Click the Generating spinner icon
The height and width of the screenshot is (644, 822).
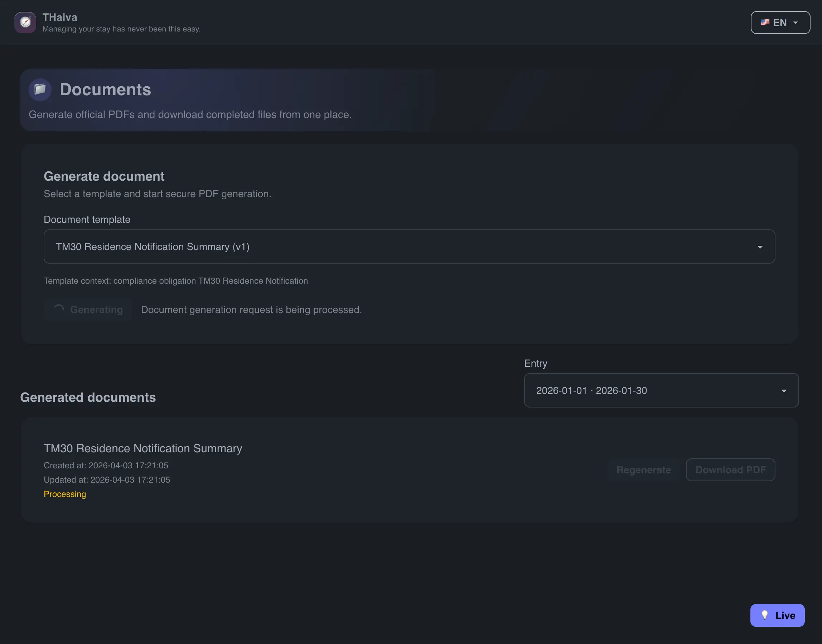pos(59,309)
